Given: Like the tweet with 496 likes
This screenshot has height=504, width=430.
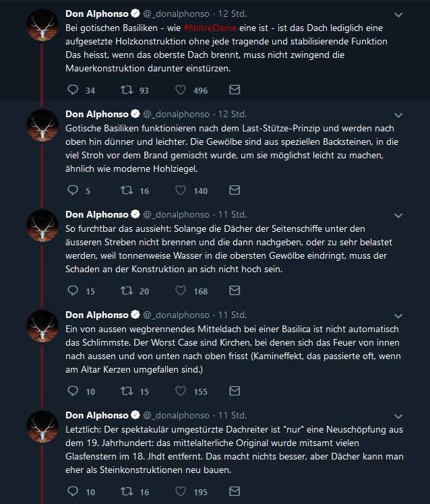Looking at the screenshot, I should tap(181, 90).
